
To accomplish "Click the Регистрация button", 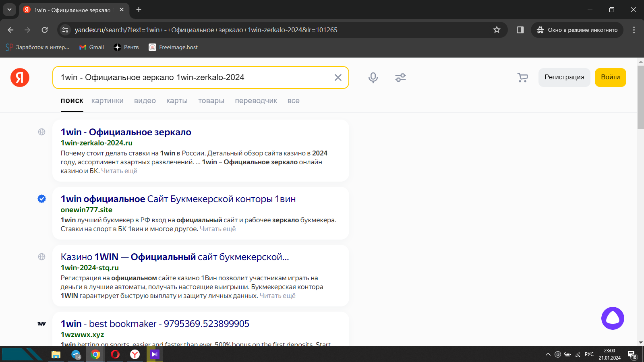I will [564, 77].
